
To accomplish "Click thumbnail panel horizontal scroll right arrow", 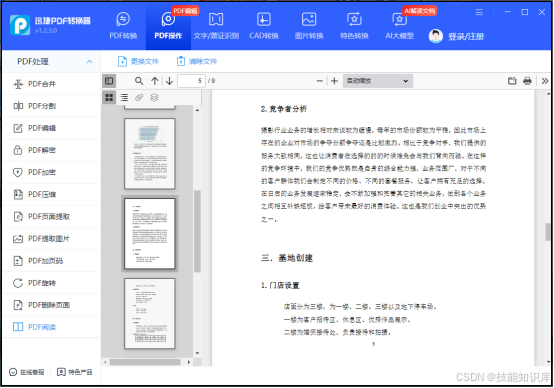I will tap(189, 362).
